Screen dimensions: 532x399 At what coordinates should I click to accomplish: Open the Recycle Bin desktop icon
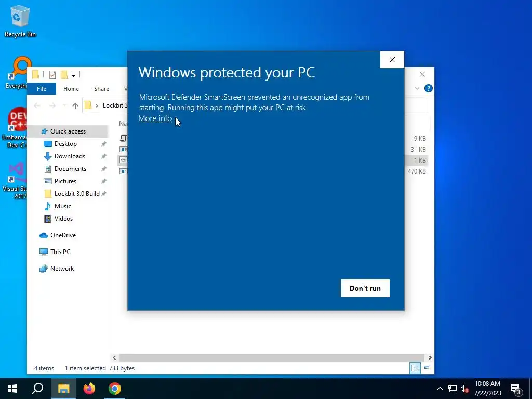[20, 21]
